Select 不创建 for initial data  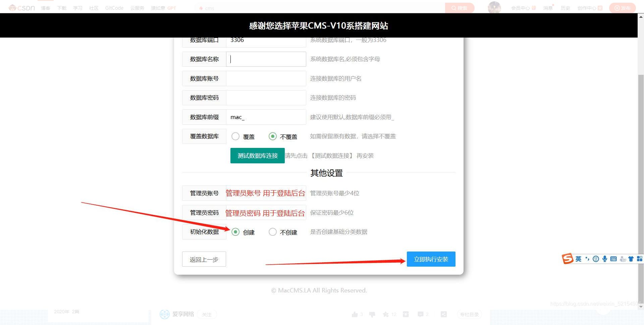273,232
